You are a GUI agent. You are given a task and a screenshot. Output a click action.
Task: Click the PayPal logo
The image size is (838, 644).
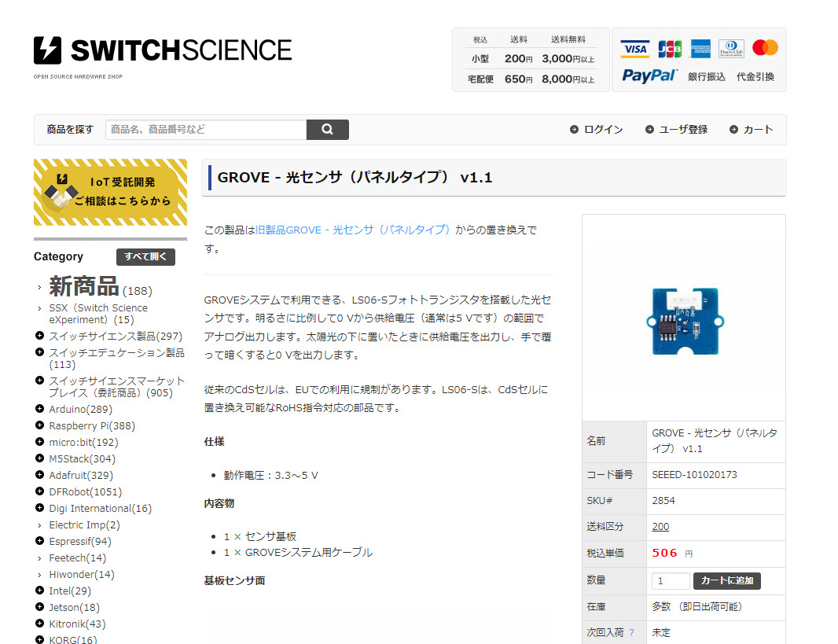pos(649,76)
